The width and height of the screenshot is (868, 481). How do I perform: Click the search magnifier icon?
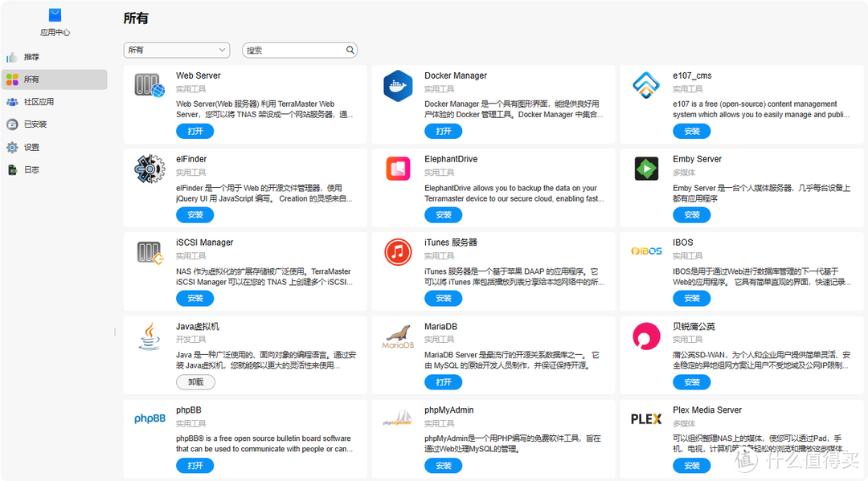click(350, 50)
